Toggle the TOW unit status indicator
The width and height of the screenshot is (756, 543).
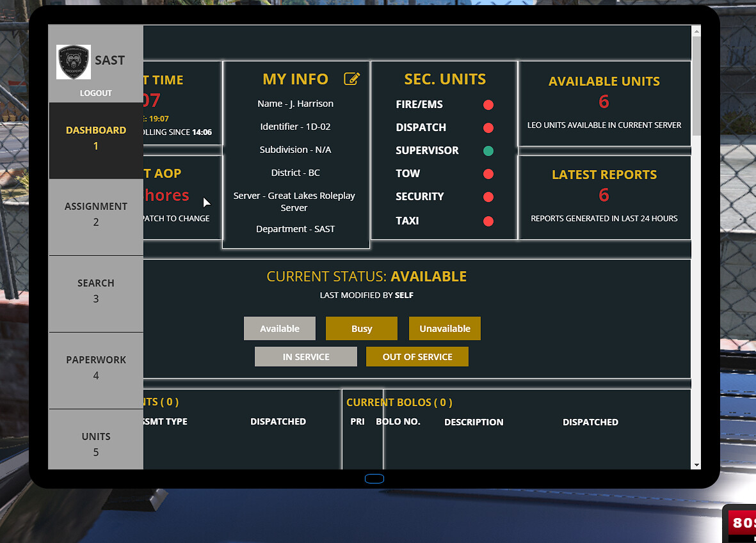(488, 173)
